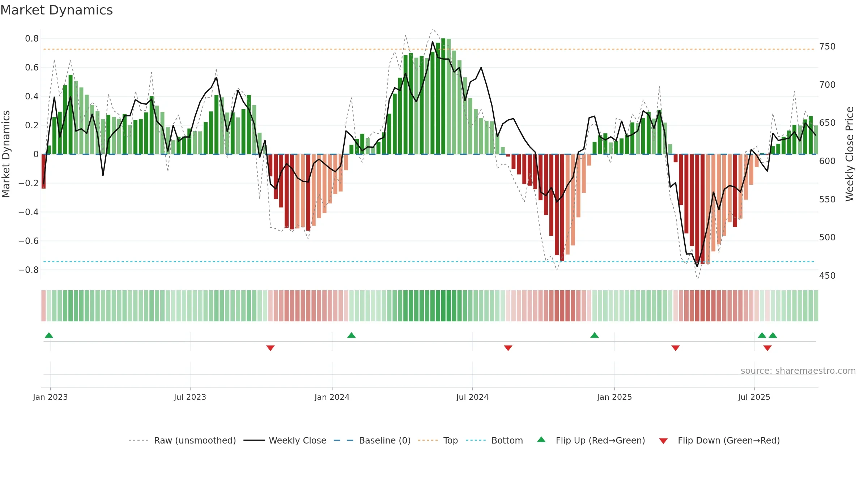The width and height of the screenshot is (868, 488).
Task: Click the Market Dynamics chart title
Action: click(x=56, y=10)
